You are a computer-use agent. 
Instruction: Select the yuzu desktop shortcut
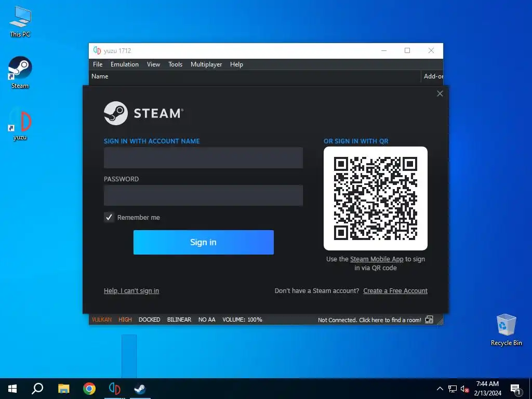(20, 124)
